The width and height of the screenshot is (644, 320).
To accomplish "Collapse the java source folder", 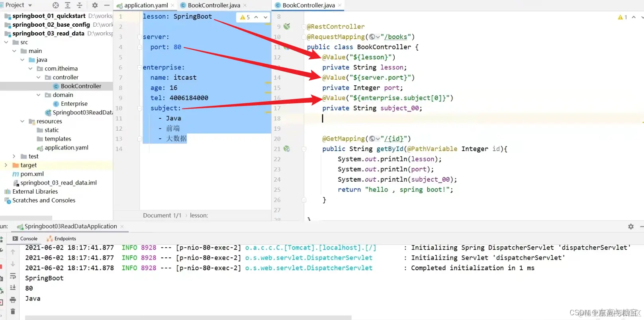I will coord(22,60).
